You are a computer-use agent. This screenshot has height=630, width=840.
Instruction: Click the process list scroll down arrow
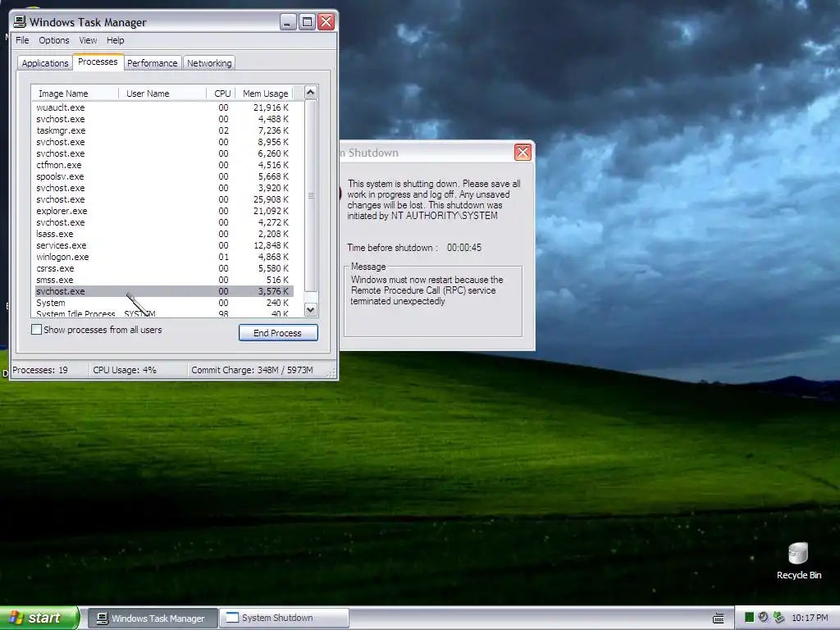point(311,309)
